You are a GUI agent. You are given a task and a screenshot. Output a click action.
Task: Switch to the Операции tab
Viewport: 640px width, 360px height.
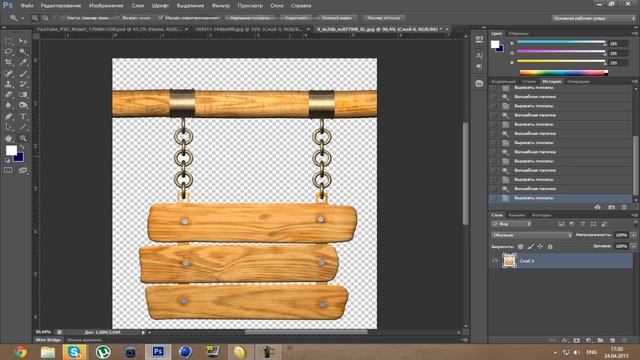(578, 82)
